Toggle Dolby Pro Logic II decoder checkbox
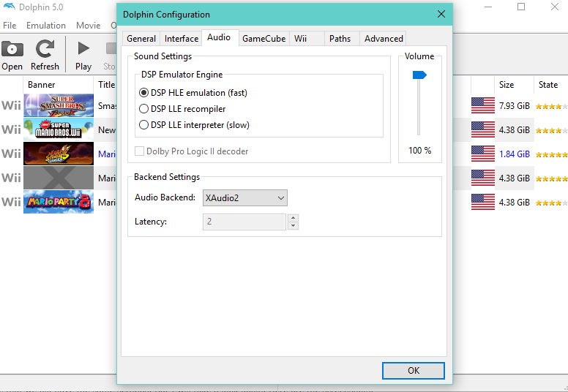Image resolution: width=568 pixels, height=392 pixels. [x=140, y=151]
